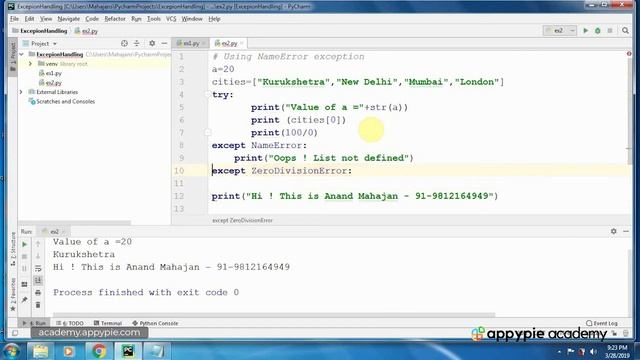Locate current file in the Project panel
Viewport: 640px width, 360px height.
pyautogui.click(x=124, y=43)
